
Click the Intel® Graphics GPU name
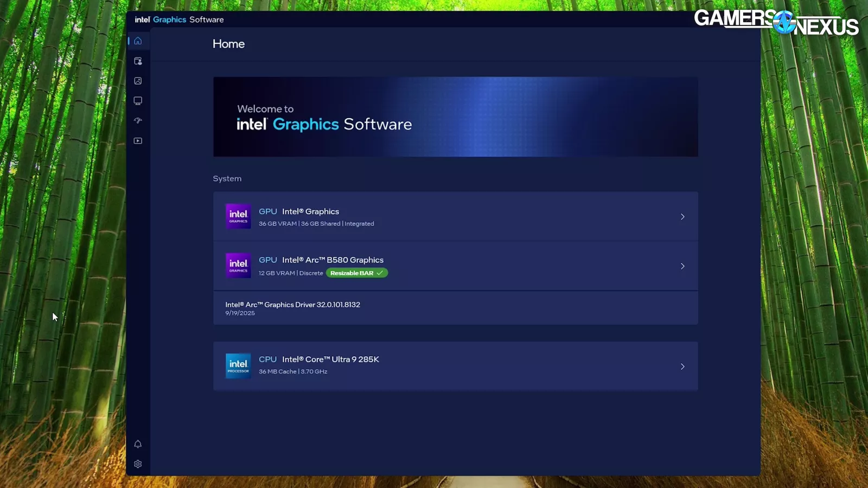coord(310,211)
